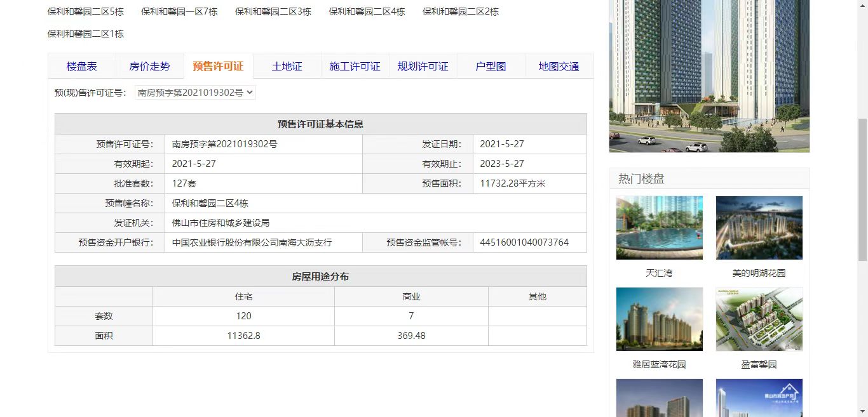Click the 预售许可证基本信息 table header
Image resolution: width=868 pixels, height=417 pixels.
[321, 124]
